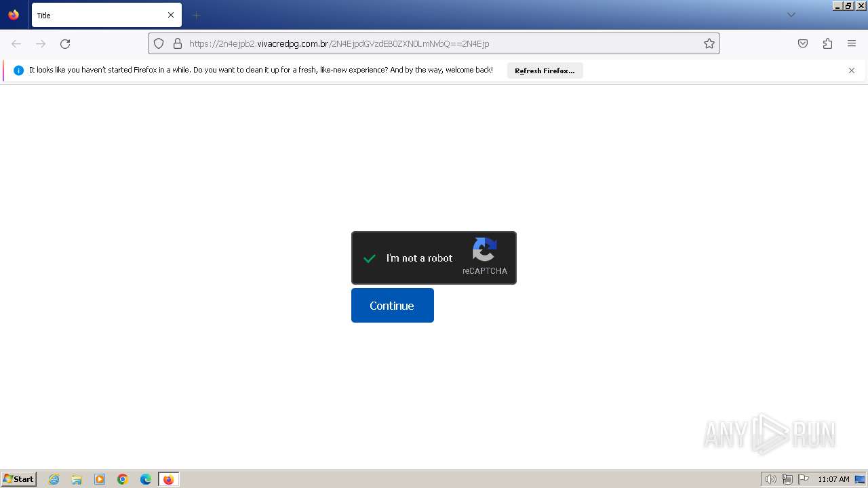Viewport: 868px width, 488px height.
Task: Show site security info via padlock icon
Action: pos(178,43)
